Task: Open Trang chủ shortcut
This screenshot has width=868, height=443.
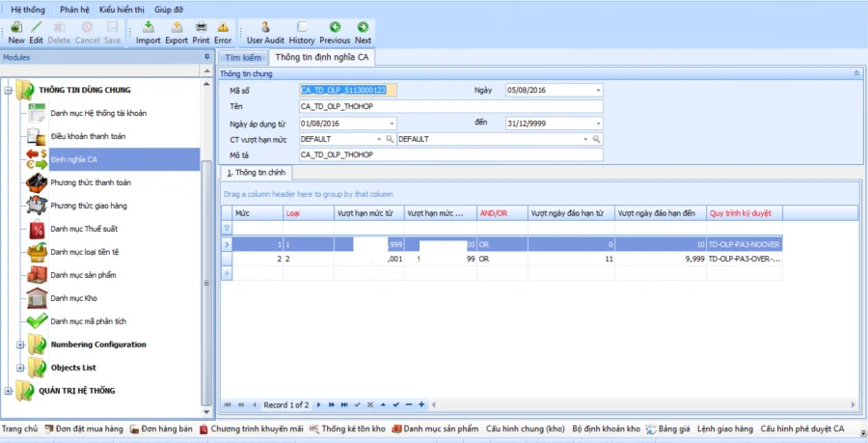Action: [x=19, y=429]
